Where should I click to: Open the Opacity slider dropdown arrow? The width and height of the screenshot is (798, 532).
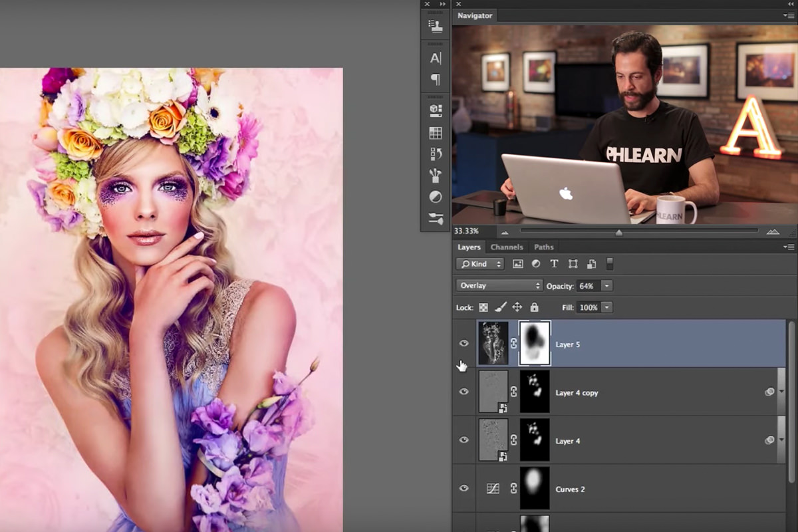click(x=606, y=286)
